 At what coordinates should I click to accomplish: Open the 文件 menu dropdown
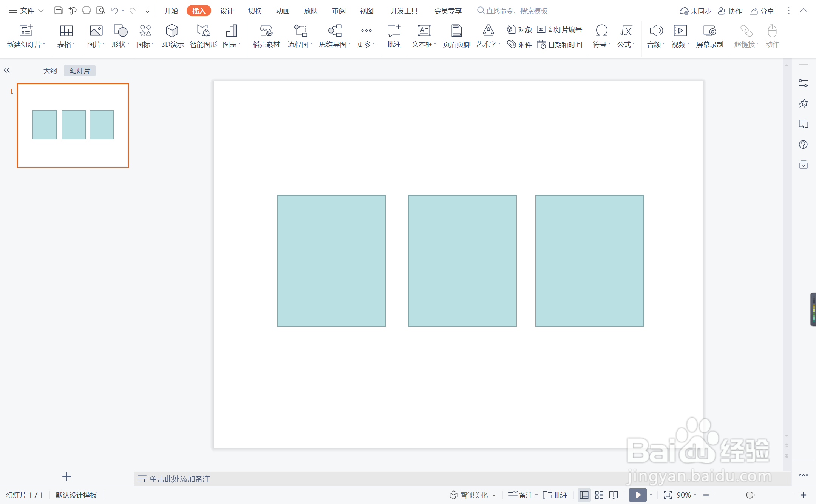click(x=26, y=11)
